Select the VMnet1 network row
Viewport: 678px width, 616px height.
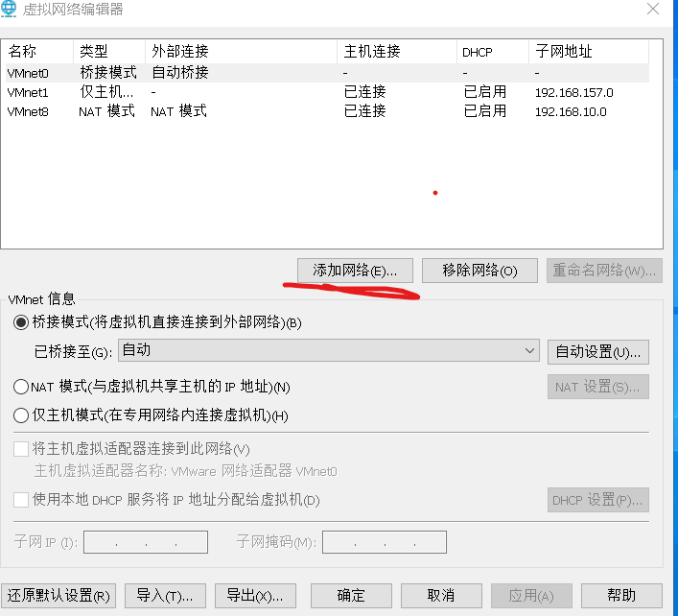point(327,92)
